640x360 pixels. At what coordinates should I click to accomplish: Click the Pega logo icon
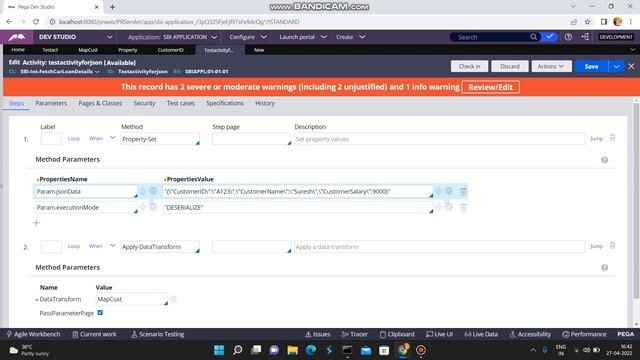click(17, 37)
